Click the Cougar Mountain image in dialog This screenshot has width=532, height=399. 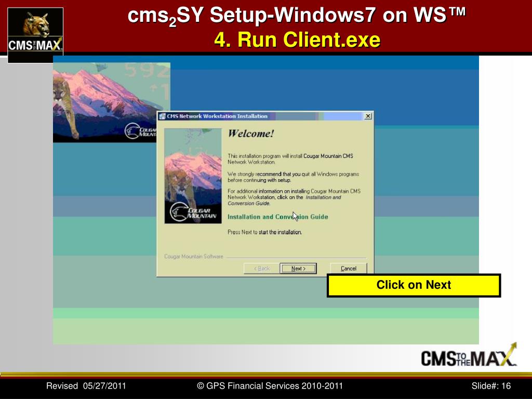point(193,176)
